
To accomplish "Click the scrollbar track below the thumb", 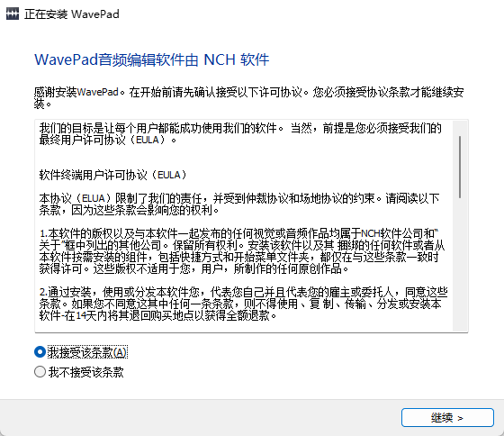I will tap(460, 264).
